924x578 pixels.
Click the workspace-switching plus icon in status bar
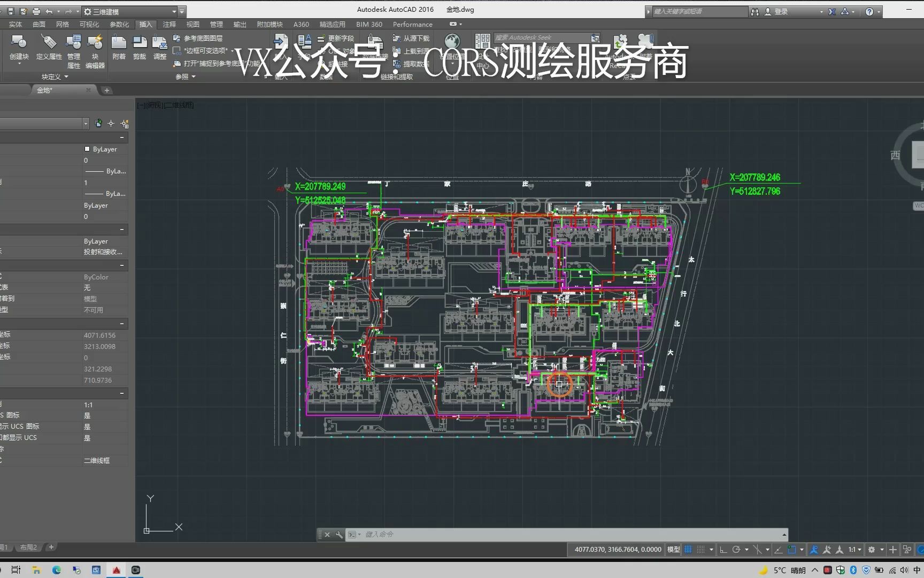pyautogui.click(x=893, y=550)
